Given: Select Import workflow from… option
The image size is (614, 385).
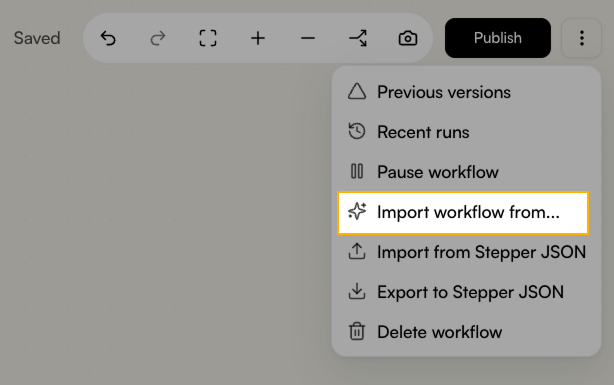Looking at the screenshot, I should [463, 213].
